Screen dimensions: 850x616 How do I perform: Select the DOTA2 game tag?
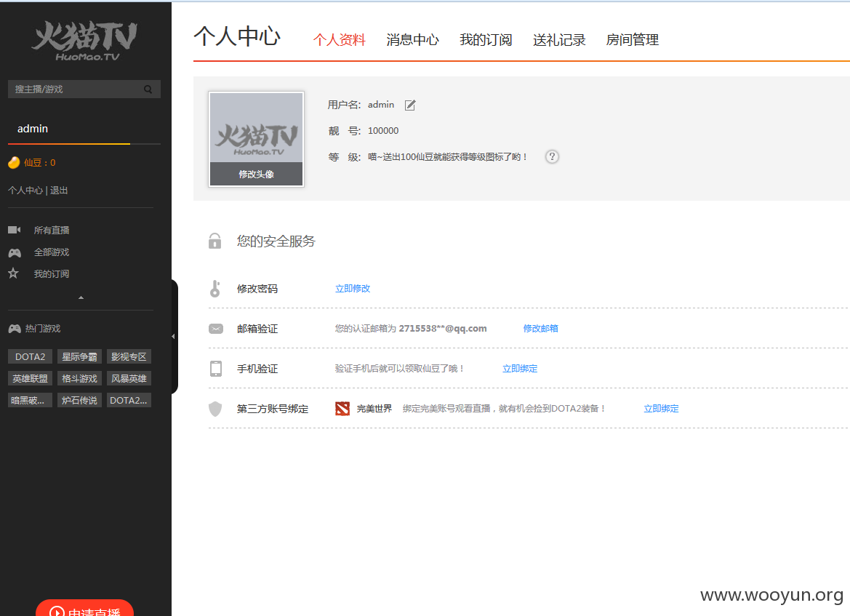coord(30,357)
